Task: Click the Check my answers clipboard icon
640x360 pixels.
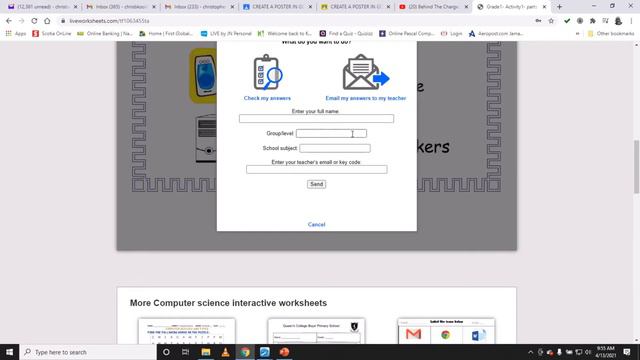Action: coord(268,72)
